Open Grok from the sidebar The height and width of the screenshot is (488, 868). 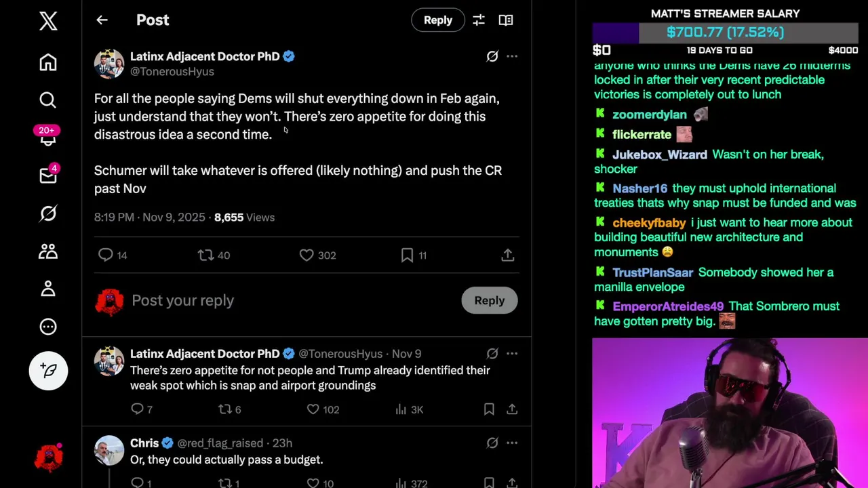click(47, 213)
